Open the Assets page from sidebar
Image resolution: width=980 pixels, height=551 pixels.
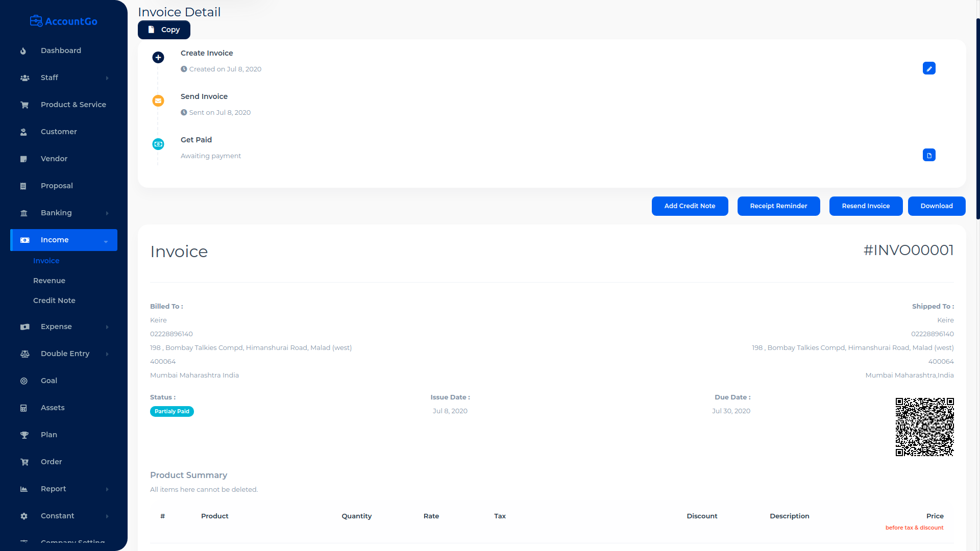pyautogui.click(x=53, y=408)
